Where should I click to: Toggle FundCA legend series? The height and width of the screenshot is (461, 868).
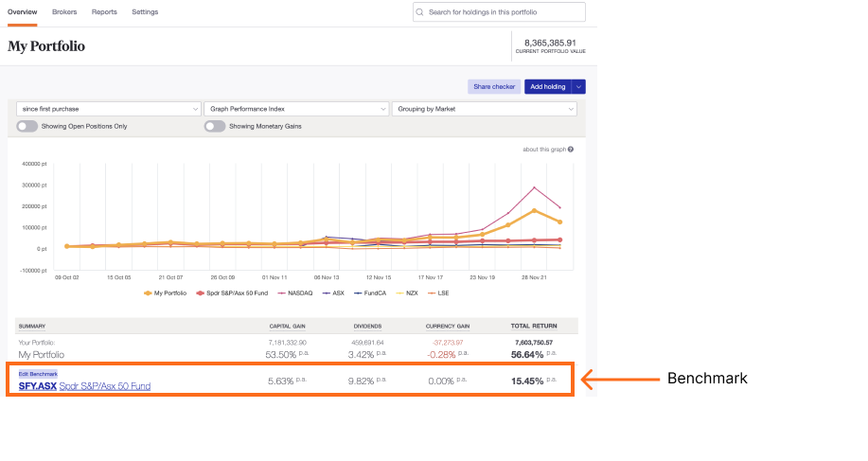coord(370,293)
